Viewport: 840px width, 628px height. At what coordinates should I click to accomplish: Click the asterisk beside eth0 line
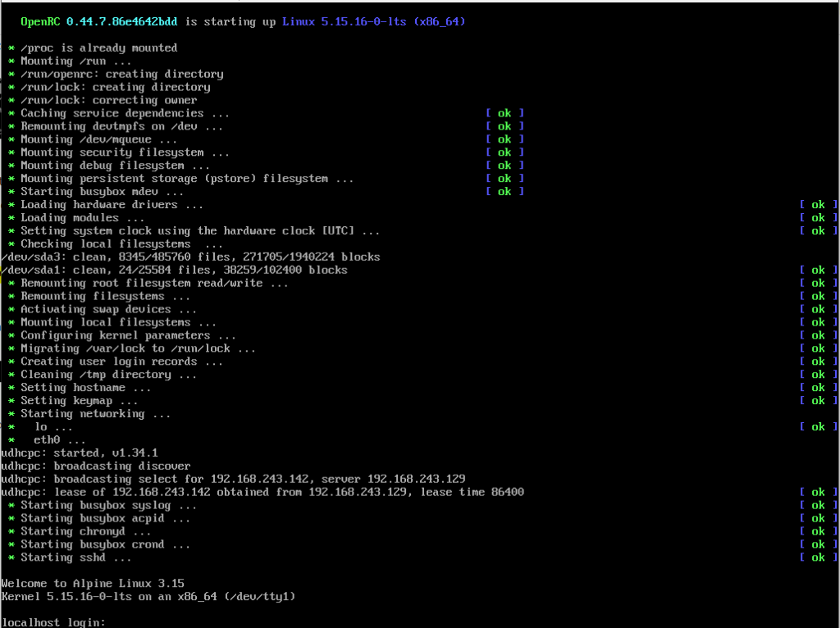[11, 440]
